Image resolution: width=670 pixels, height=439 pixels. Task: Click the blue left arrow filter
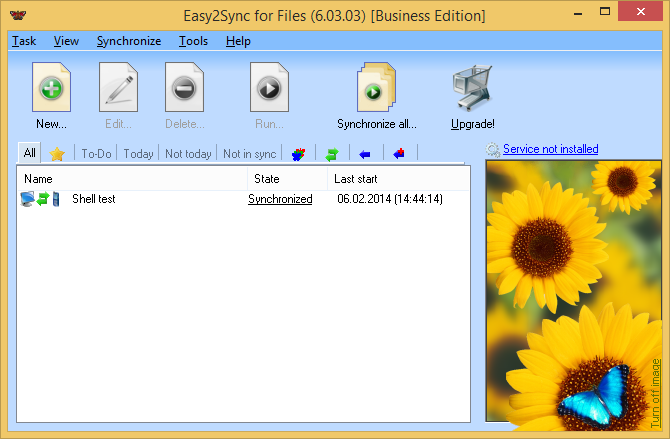(365, 154)
